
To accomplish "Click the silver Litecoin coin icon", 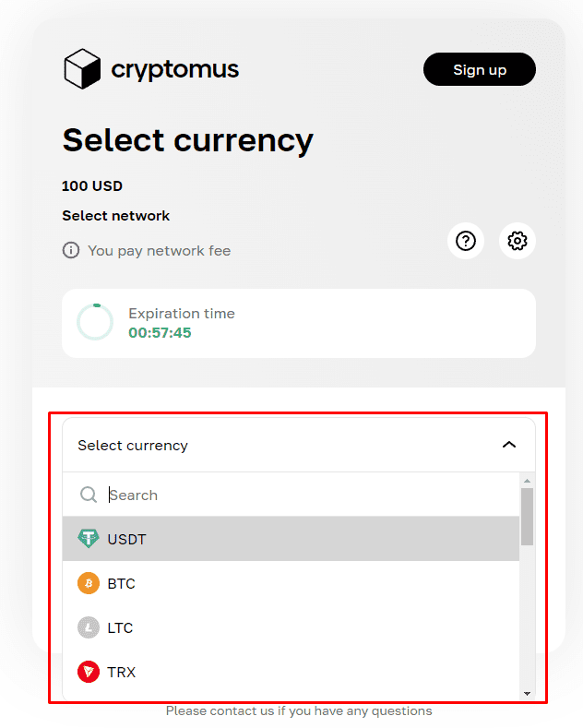I will [x=89, y=627].
